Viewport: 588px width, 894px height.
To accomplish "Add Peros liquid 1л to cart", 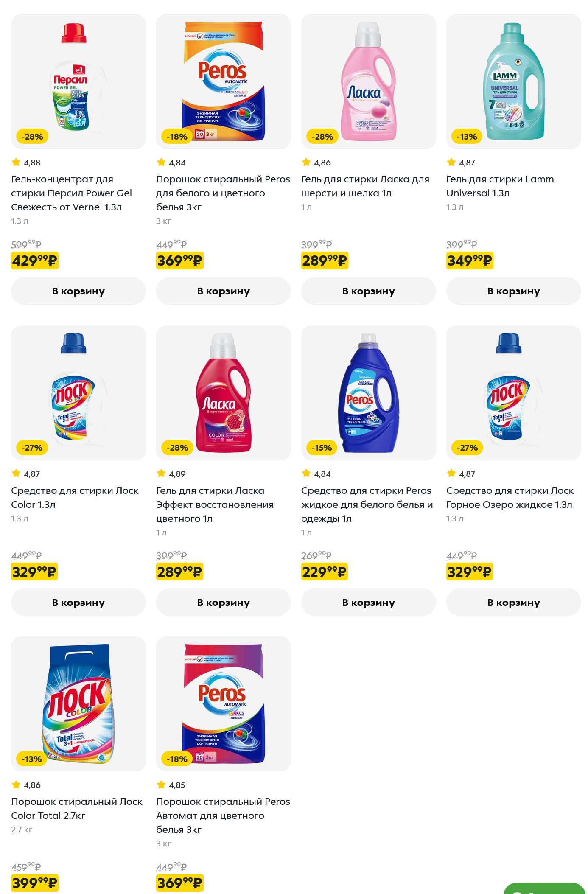I will [x=368, y=602].
